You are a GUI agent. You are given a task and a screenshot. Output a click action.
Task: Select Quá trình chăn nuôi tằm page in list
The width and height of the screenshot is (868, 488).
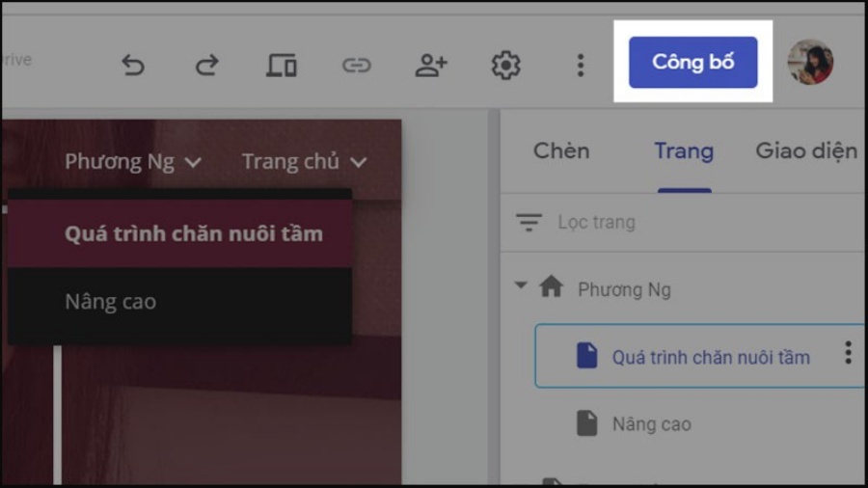click(x=700, y=357)
